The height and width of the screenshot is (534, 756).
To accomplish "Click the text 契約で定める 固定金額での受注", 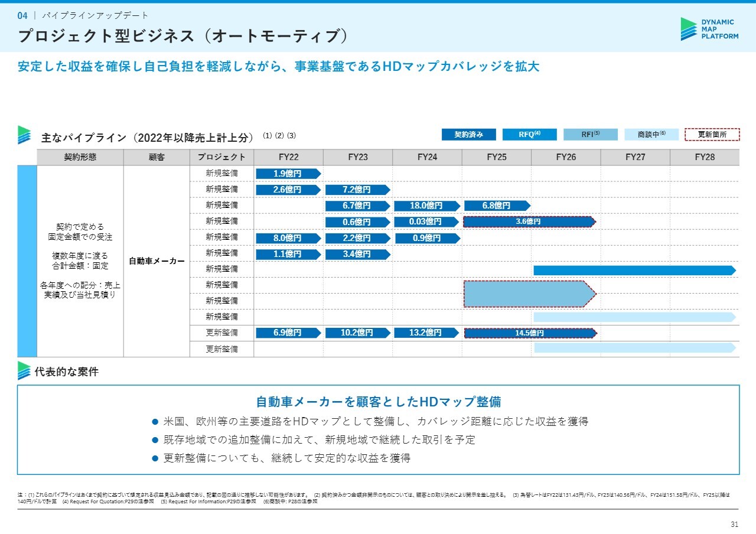I will (80, 232).
